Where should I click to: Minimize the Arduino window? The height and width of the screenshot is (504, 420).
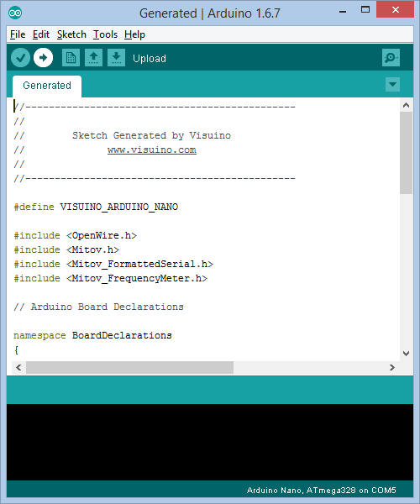point(343,11)
